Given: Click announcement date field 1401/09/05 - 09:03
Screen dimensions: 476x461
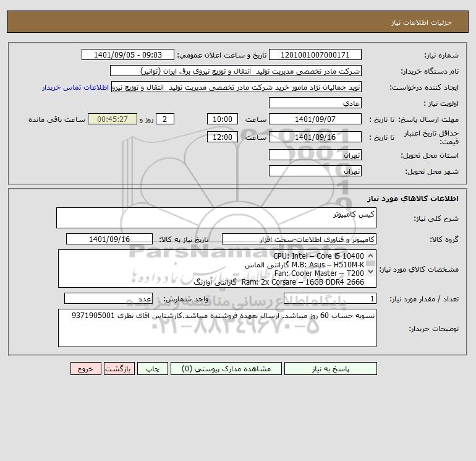Looking at the screenshot, I should [128, 54].
